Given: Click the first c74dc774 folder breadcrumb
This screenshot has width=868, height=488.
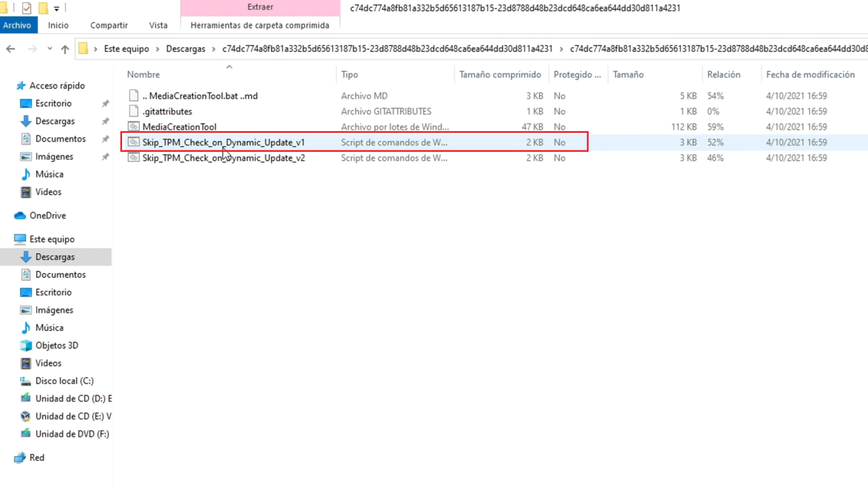Looking at the screenshot, I should 387,49.
